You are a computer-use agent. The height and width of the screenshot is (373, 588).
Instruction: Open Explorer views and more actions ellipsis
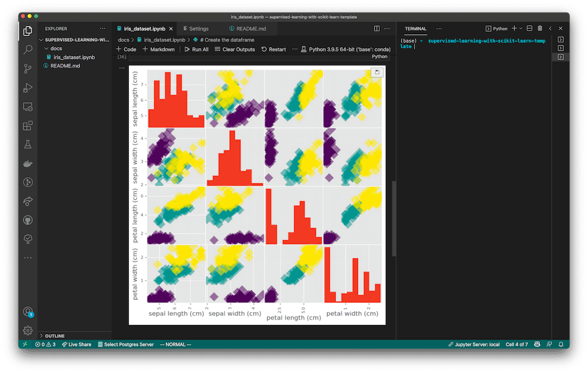click(x=102, y=28)
